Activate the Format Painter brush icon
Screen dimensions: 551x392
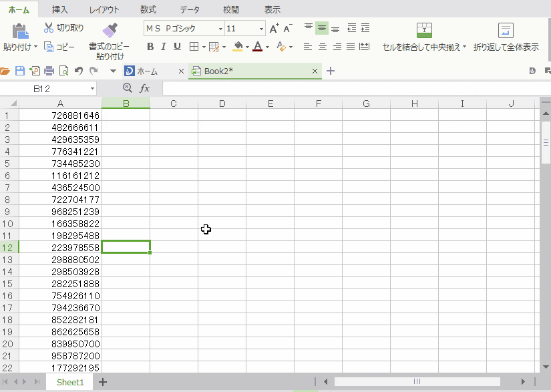coord(110,30)
